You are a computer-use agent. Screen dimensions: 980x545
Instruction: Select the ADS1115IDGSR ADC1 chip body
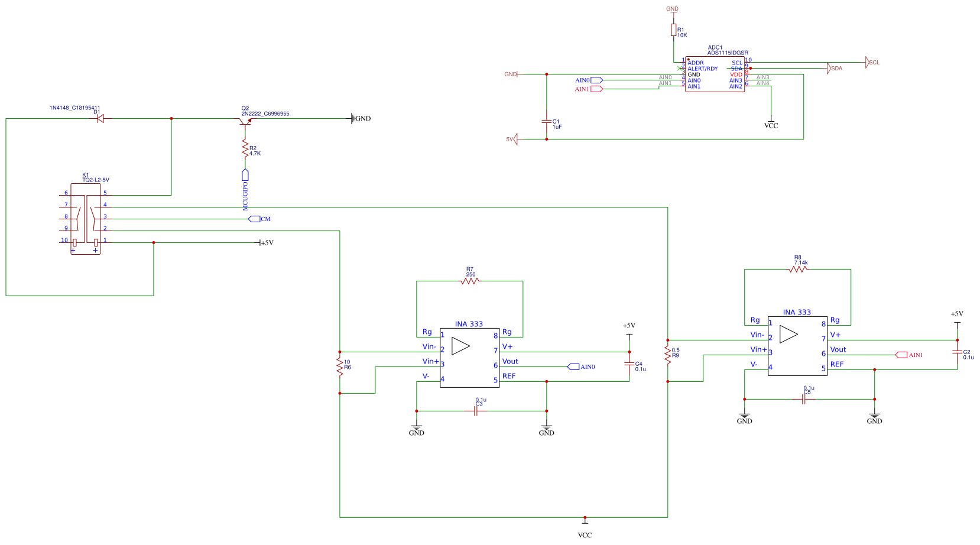point(715,74)
